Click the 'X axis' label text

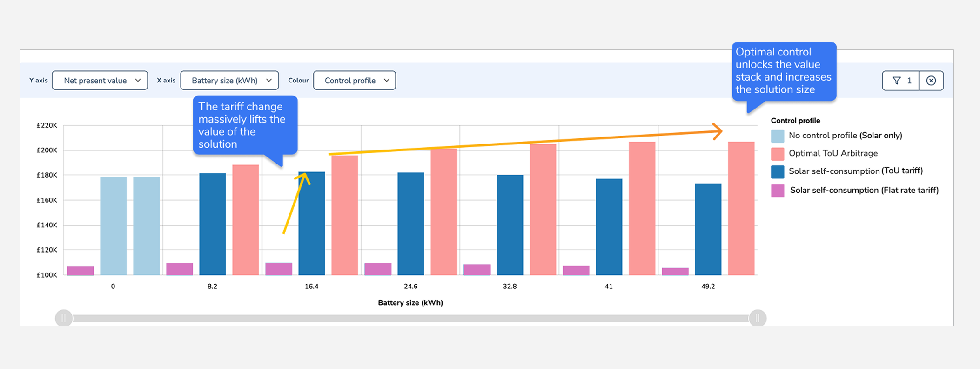click(166, 80)
